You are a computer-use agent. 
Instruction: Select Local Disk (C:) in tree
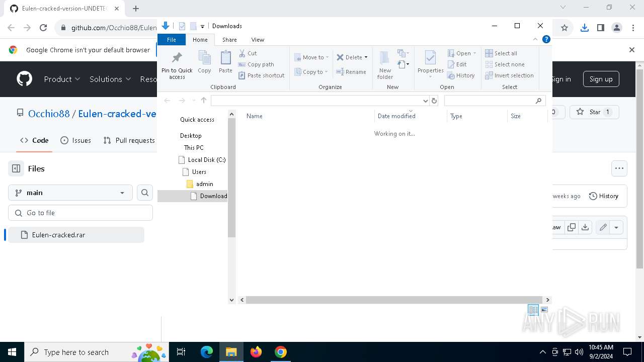[202, 160]
